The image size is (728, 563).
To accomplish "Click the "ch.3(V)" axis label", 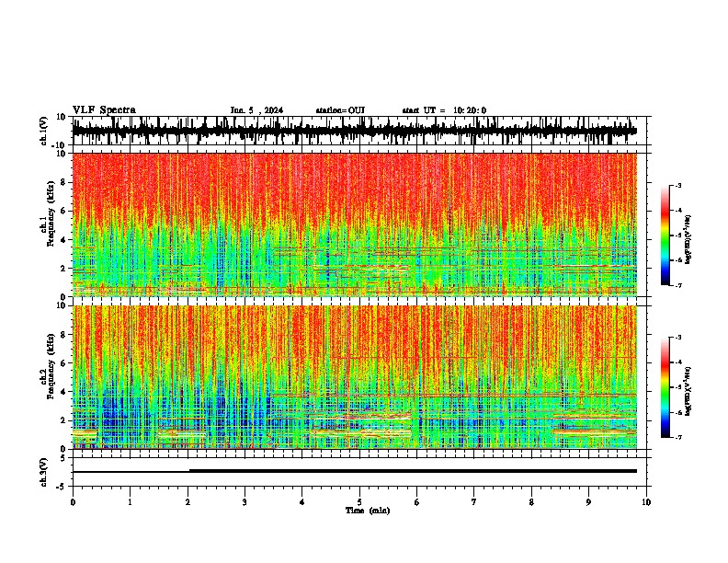I will (44, 473).
